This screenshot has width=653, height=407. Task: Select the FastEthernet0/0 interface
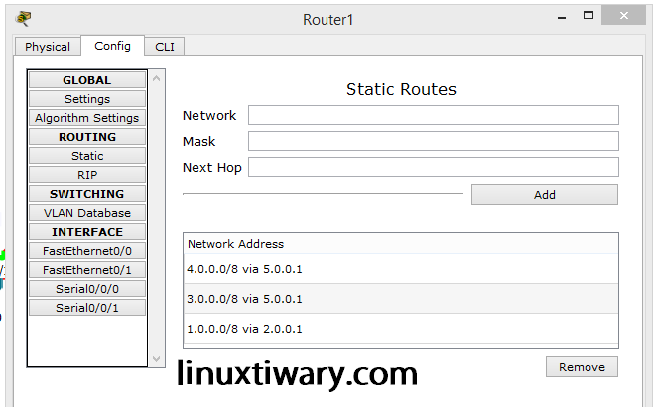pyautogui.click(x=87, y=251)
